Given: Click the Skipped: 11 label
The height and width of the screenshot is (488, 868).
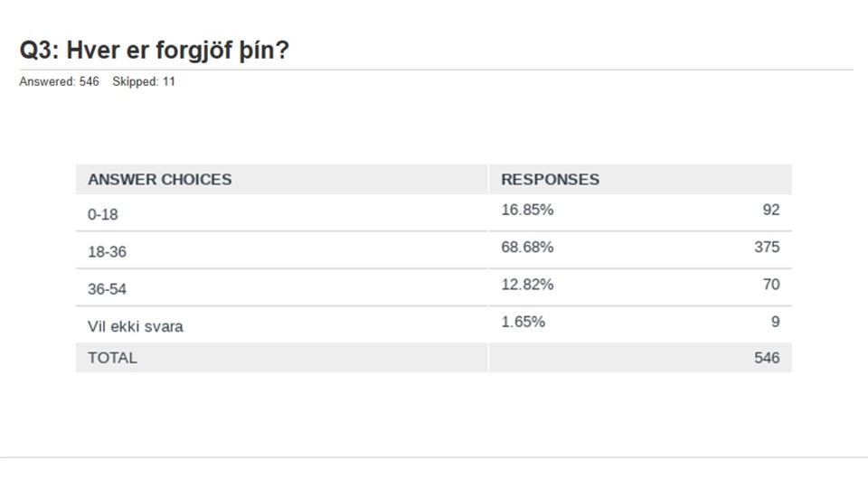Looking at the screenshot, I should pyautogui.click(x=144, y=82).
